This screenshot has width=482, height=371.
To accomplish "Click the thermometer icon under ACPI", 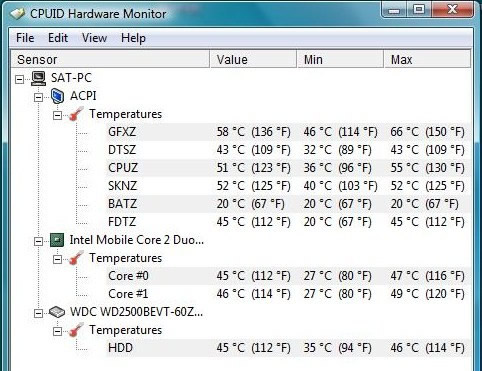I will (76, 114).
